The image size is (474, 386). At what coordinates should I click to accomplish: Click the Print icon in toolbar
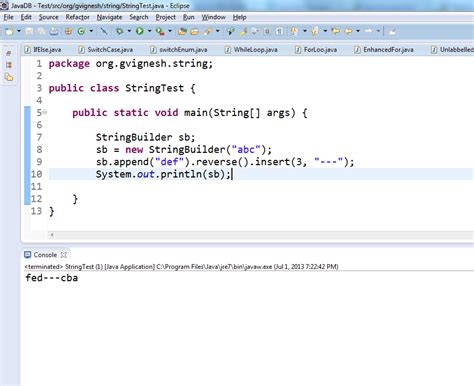[53, 31]
